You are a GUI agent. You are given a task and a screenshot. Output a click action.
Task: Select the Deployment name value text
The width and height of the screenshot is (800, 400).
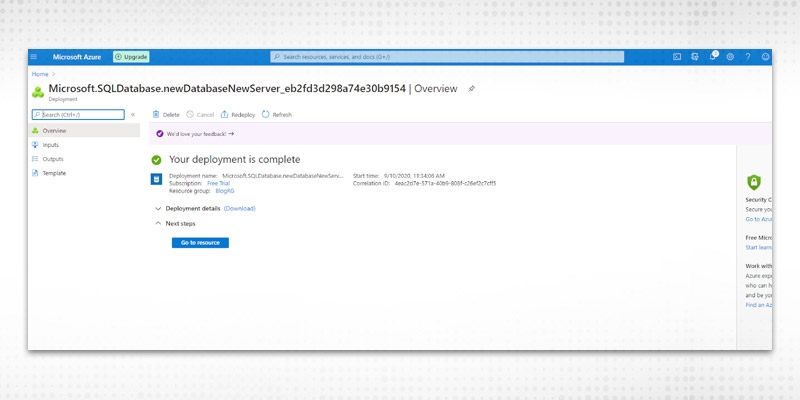(283, 176)
